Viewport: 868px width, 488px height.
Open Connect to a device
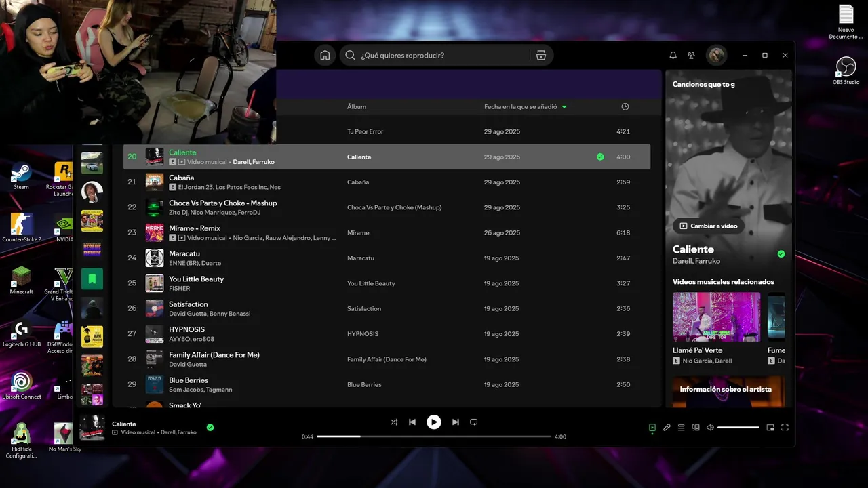(x=696, y=428)
